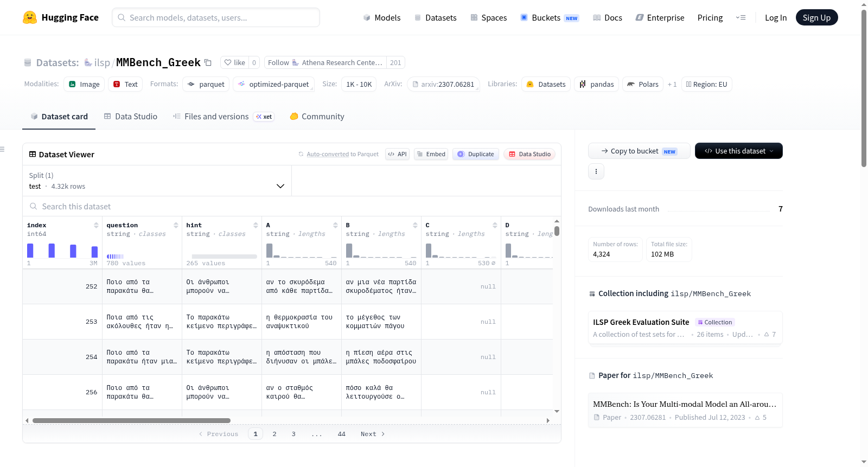
Task: Open the Files and versions tab
Action: [x=223, y=116]
